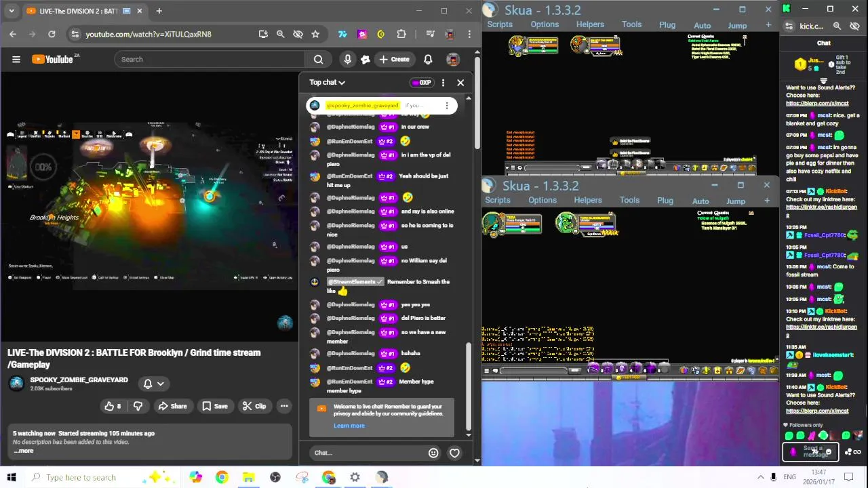868x488 pixels.
Task: Open more actions ellipsis beside Clip
Action: [284, 406]
